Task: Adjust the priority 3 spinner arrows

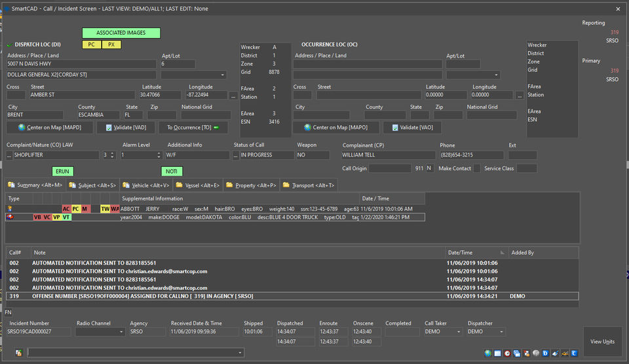Action: click(x=112, y=155)
